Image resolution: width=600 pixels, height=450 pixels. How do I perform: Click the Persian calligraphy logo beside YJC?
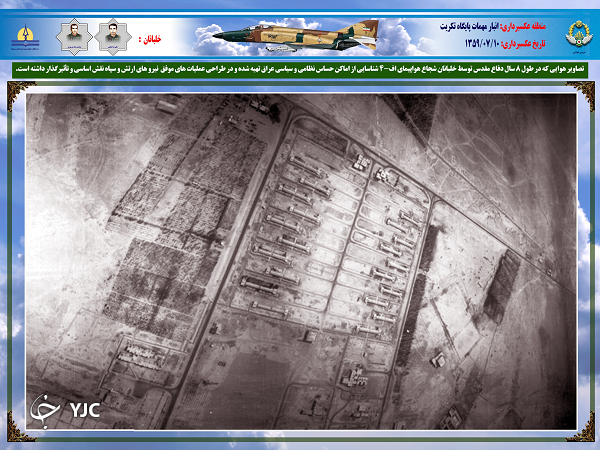pos(45,411)
